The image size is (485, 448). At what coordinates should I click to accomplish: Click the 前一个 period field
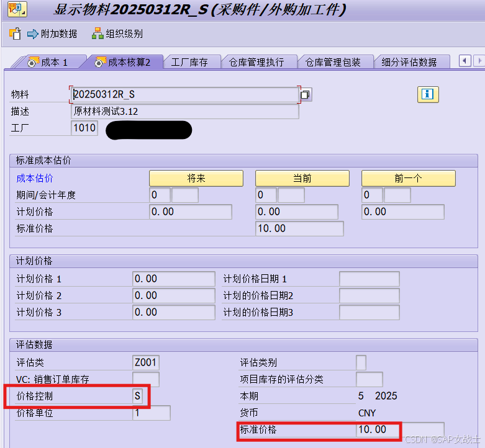372,195
